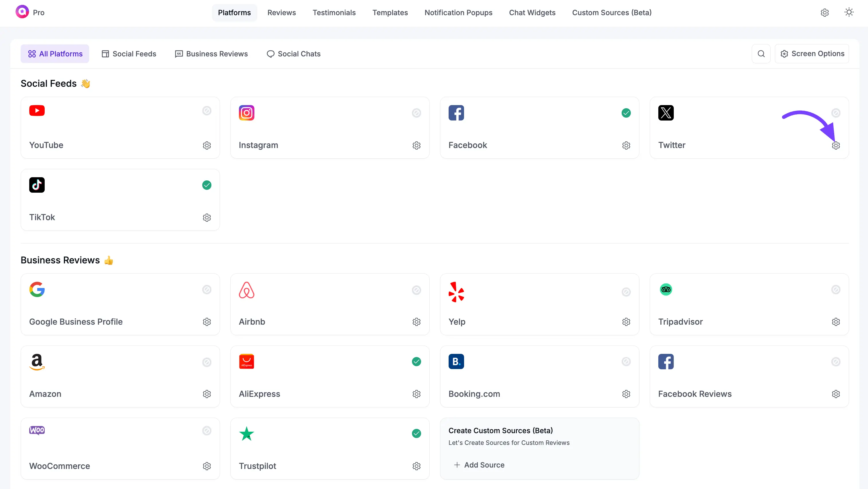Click Add Source button
The height and width of the screenshot is (489, 868).
(x=479, y=465)
